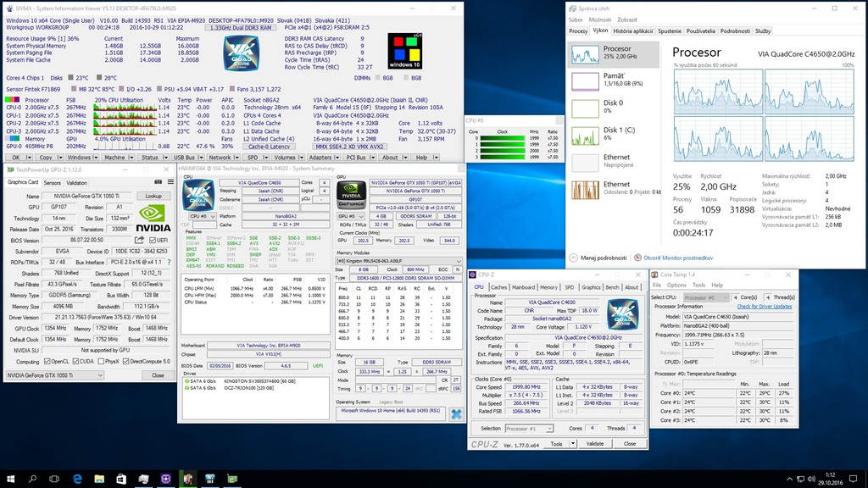
Task: Click volume speaker icon in system tray
Action: pyautogui.click(x=811, y=480)
